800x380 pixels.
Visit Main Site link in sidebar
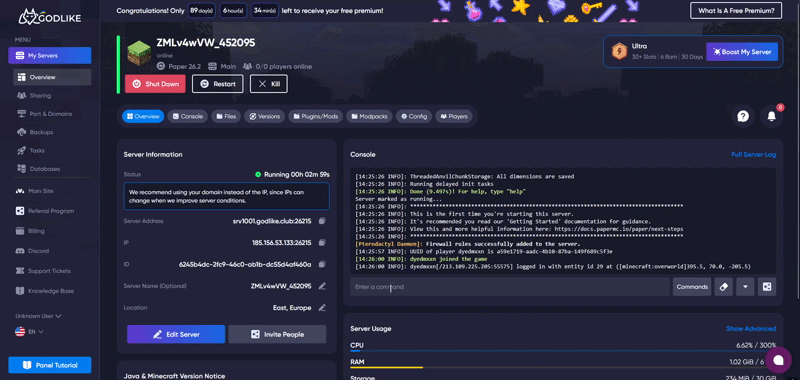35,191
